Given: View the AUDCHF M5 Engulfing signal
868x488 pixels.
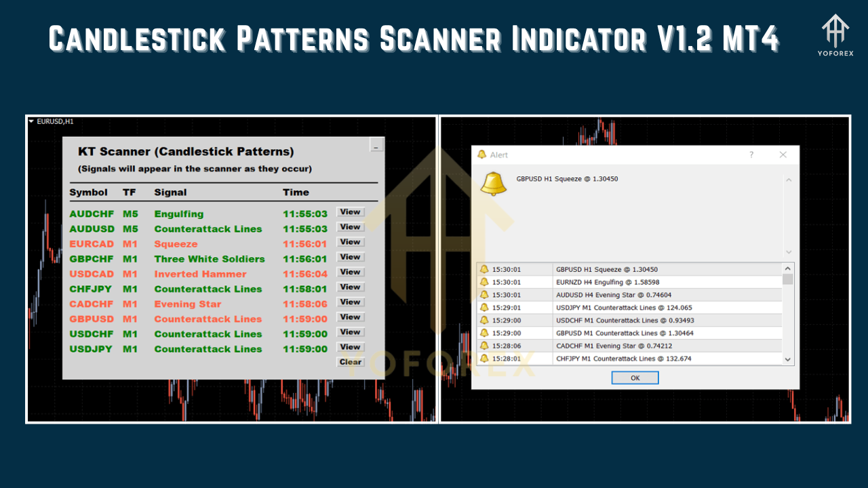Looking at the screenshot, I should pos(350,211).
